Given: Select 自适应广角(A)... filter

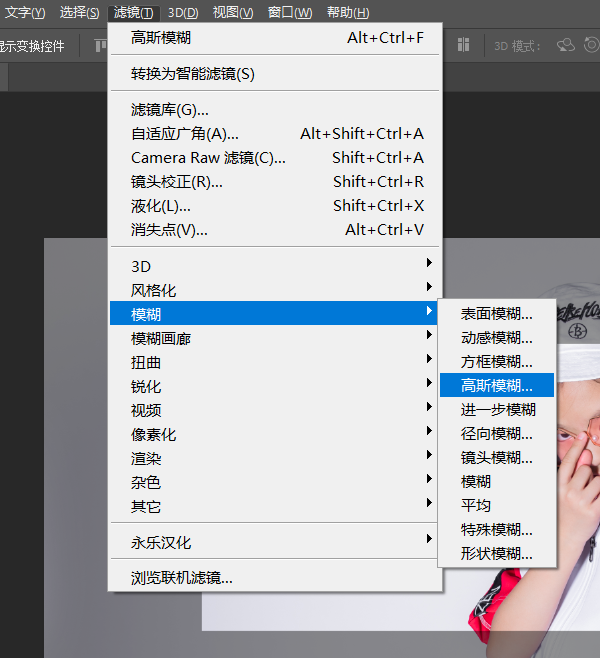Looking at the screenshot, I should point(275,134).
